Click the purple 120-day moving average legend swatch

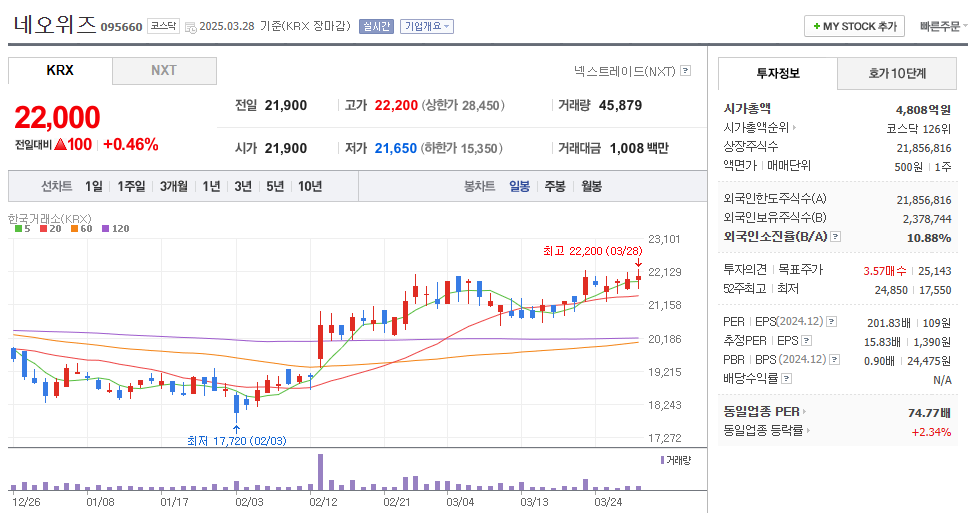point(105,229)
